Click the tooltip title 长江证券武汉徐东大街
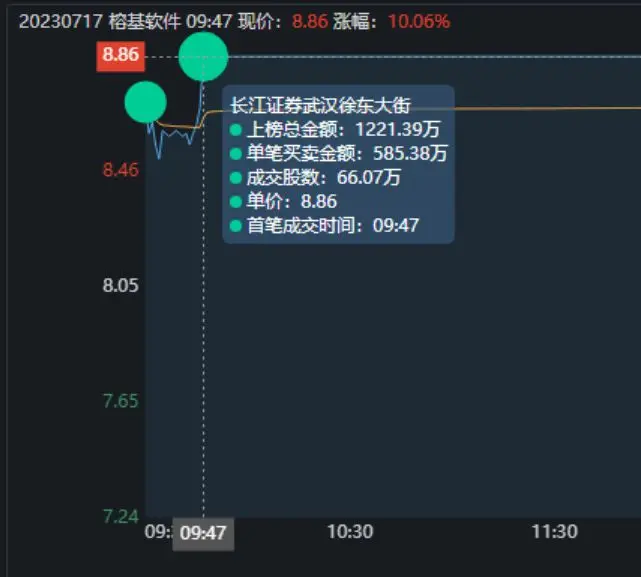641x577 pixels. (x=320, y=105)
